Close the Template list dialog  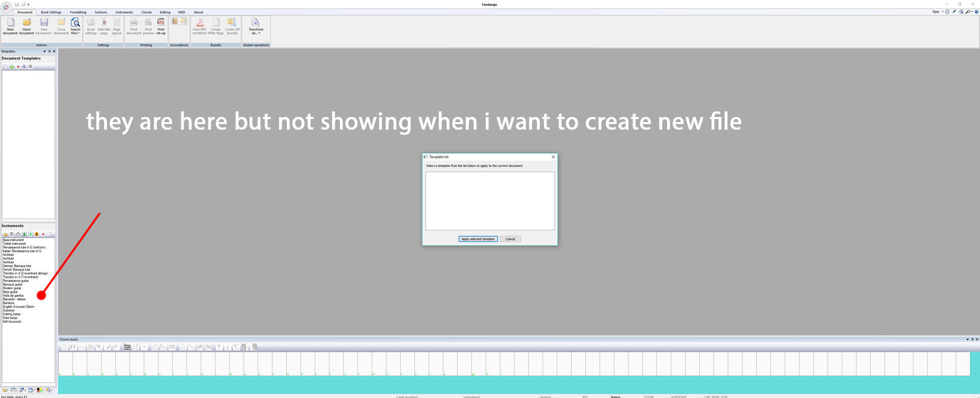pos(553,157)
